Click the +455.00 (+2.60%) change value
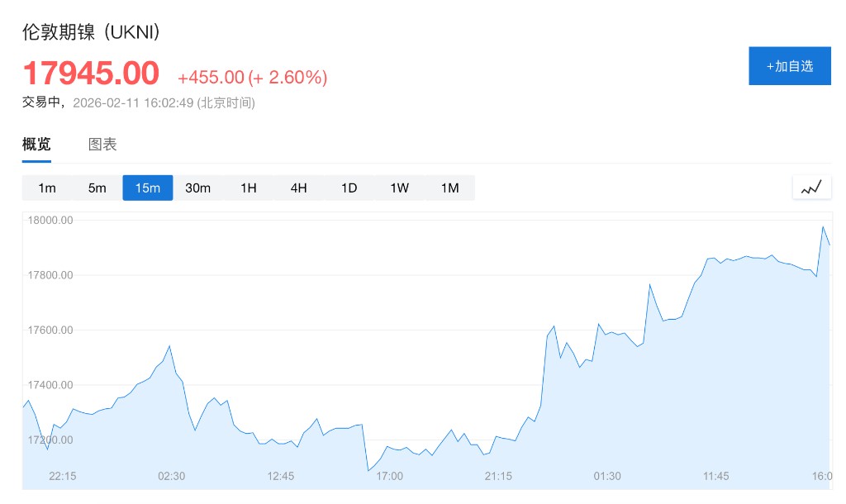 click(x=253, y=78)
